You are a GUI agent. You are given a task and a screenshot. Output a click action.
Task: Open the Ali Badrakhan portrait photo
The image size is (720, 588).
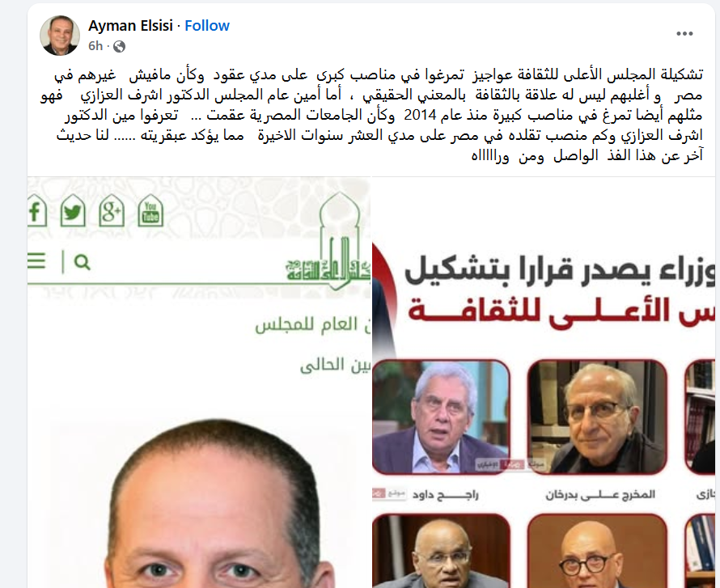coord(597,417)
